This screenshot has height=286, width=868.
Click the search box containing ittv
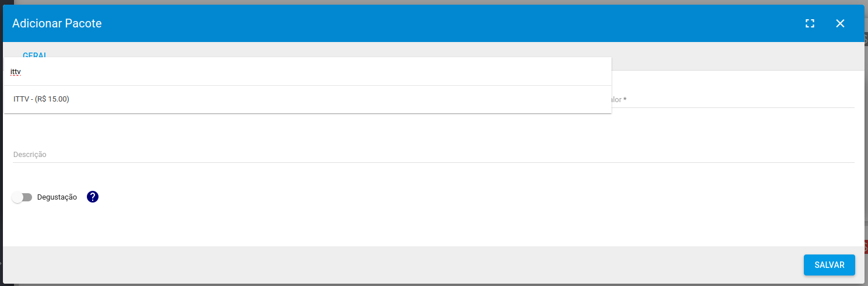308,72
